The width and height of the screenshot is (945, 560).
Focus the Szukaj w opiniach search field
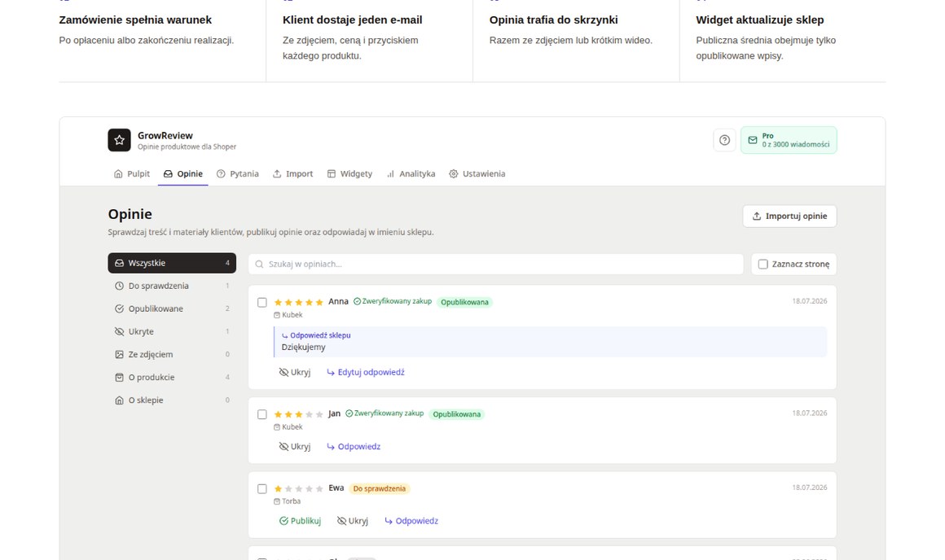495,264
